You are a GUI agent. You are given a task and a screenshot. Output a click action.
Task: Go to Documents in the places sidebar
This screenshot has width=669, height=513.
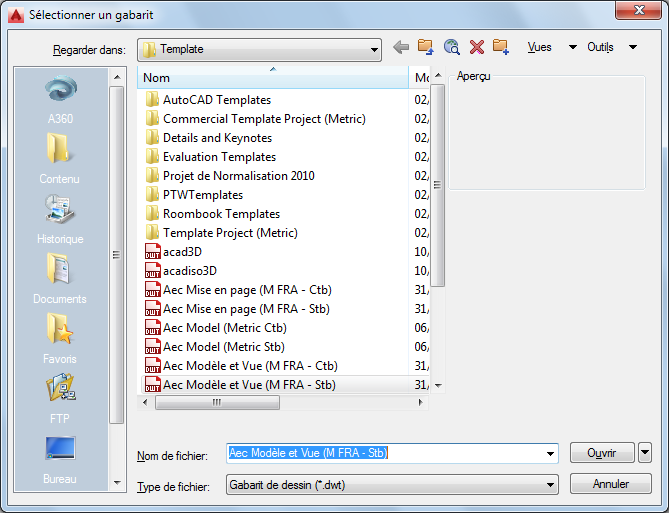(59, 279)
